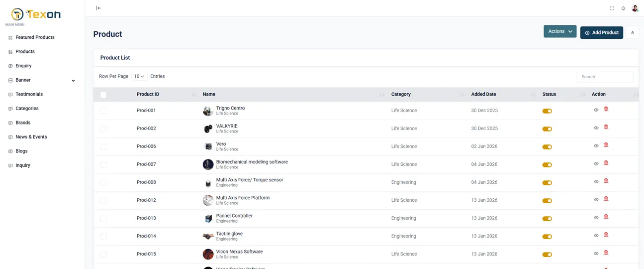
Task: Delete Vicon Nexus Software product
Action: (x=606, y=253)
